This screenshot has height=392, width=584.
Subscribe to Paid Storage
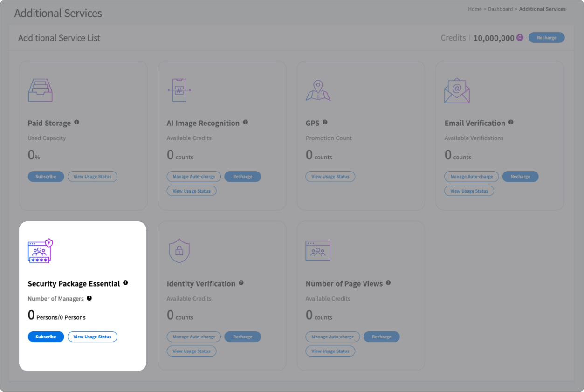pos(46,177)
